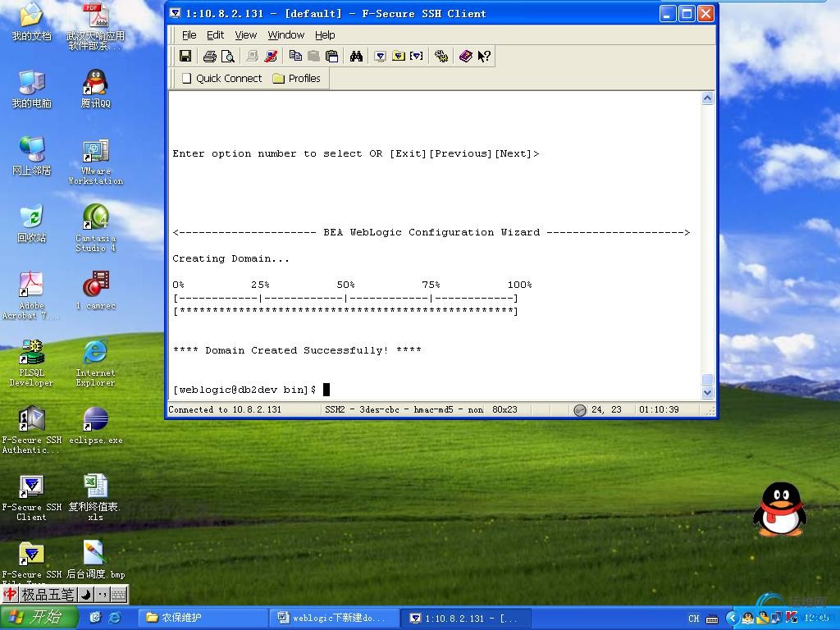Image resolution: width=840 pixels, height=630 pixels.
Task: Open new file transfer window icon
Action: point(398,56)
